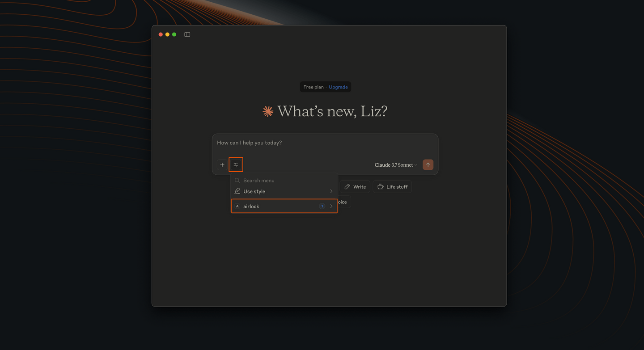644x350 pixels.
Task: Click the send arrow button
Action: [x=428, y=164]
